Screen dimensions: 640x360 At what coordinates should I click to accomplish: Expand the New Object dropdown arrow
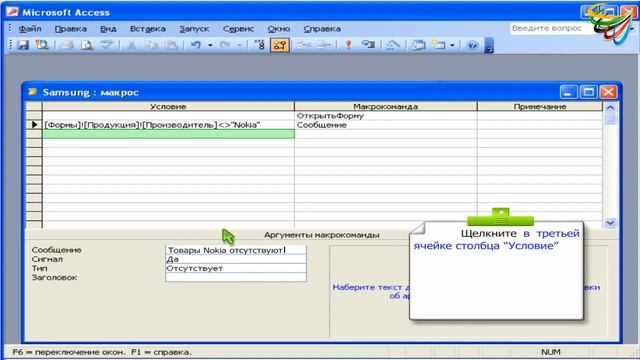(x=452, y=45)
